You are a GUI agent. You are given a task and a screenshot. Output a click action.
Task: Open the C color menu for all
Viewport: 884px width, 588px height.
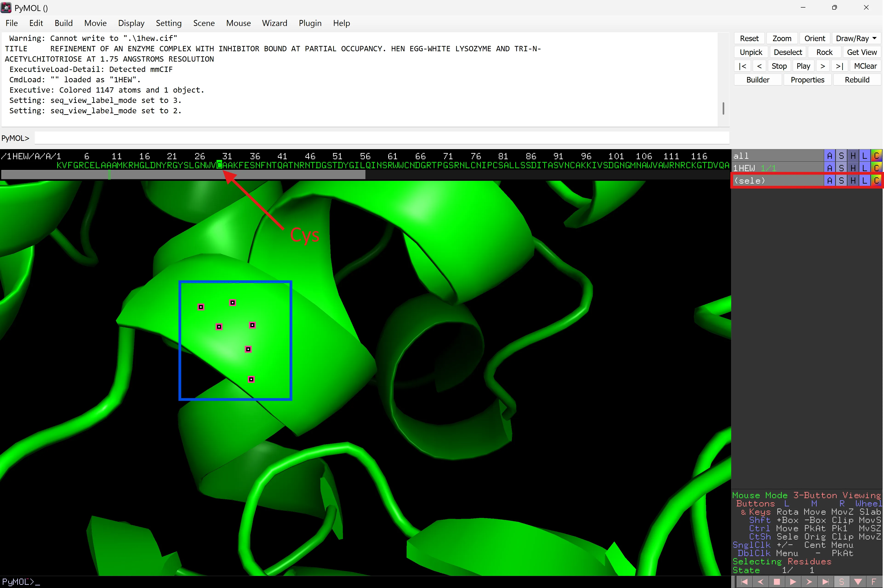(x=876, y=156)
